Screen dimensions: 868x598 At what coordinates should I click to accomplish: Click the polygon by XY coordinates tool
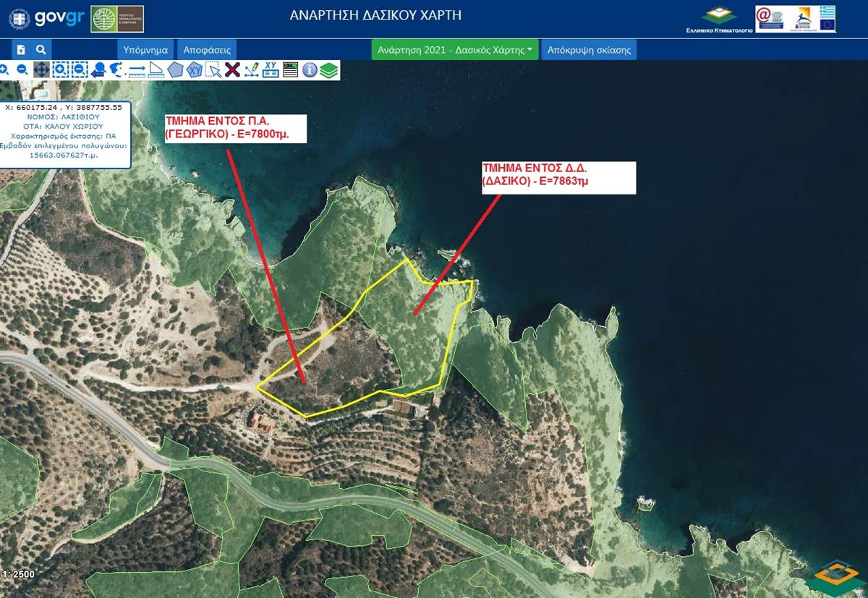pos(194,70)
